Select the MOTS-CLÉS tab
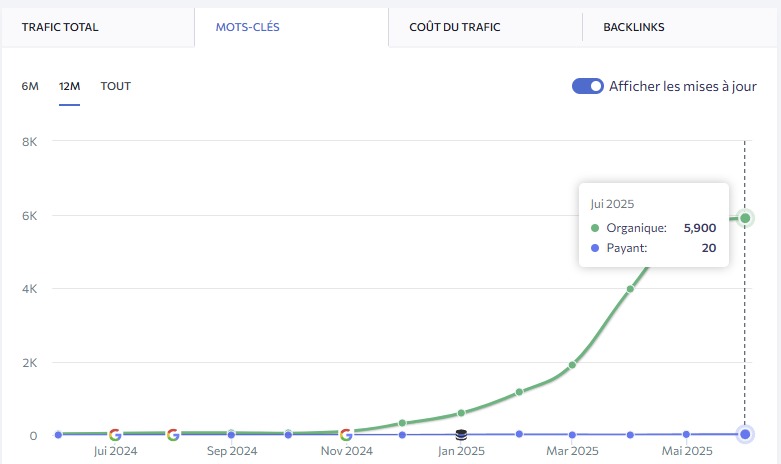This screenshot has height=464, width=781. (x=247, y=27)
